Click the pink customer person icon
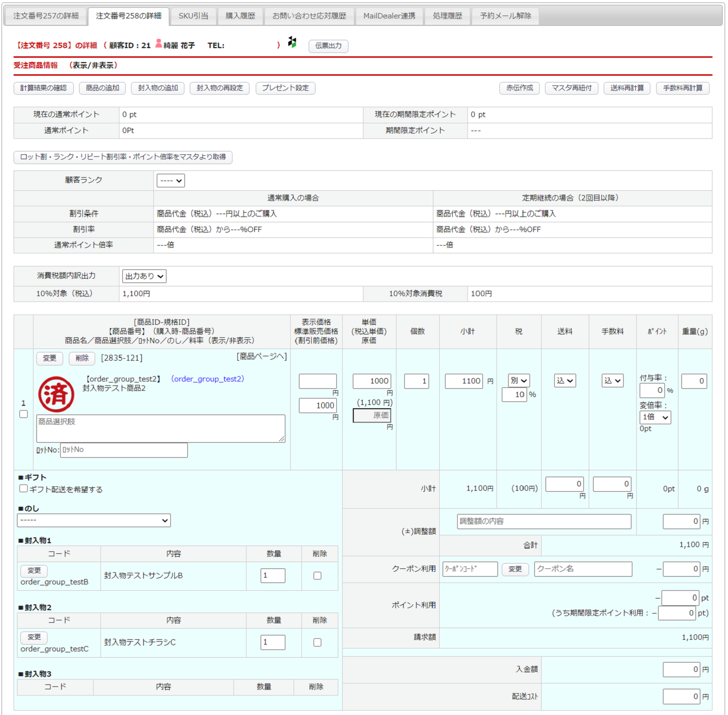 (x=159, y=44)
